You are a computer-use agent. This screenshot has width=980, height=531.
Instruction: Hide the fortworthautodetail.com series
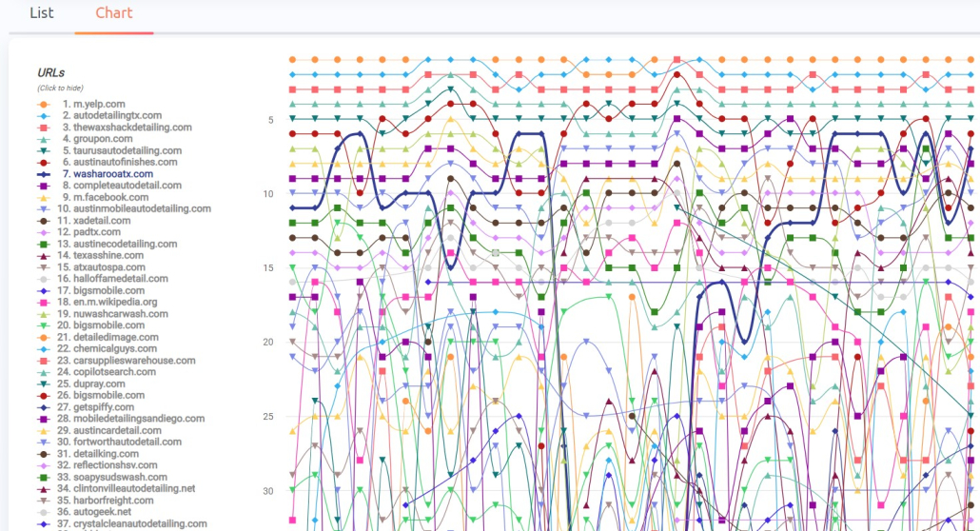[119, 442]
